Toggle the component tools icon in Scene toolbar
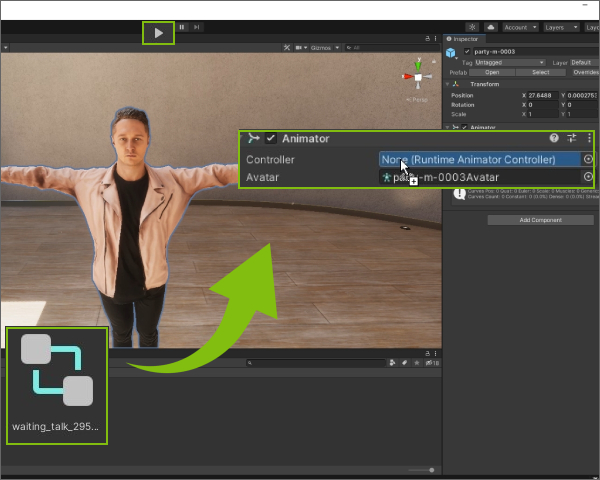Viewport: 600px width, 480px height. (287, 47)
